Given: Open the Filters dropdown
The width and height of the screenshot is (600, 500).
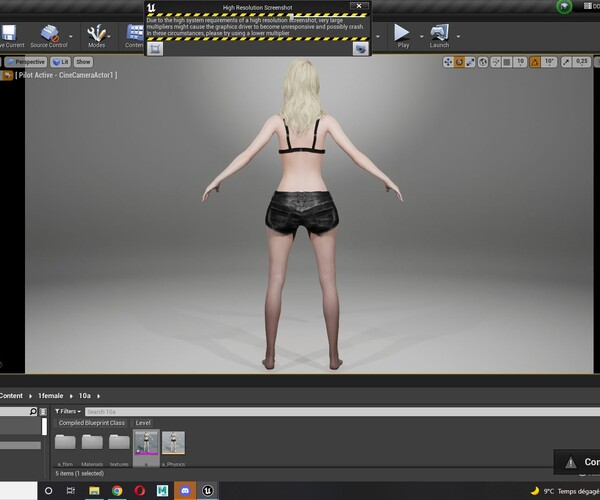Looking at the screenshot, I should (68, 411).
